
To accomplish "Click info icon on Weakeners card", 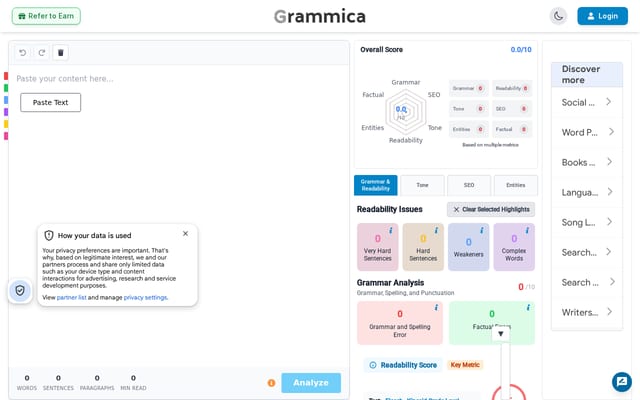I will coord(482,231).
